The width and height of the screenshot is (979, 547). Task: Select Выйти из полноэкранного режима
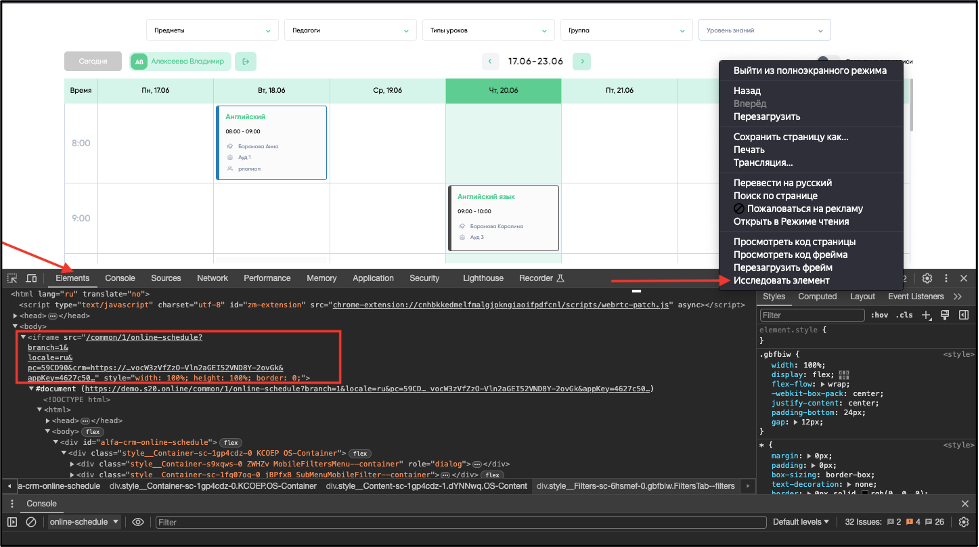coord(812,71)
